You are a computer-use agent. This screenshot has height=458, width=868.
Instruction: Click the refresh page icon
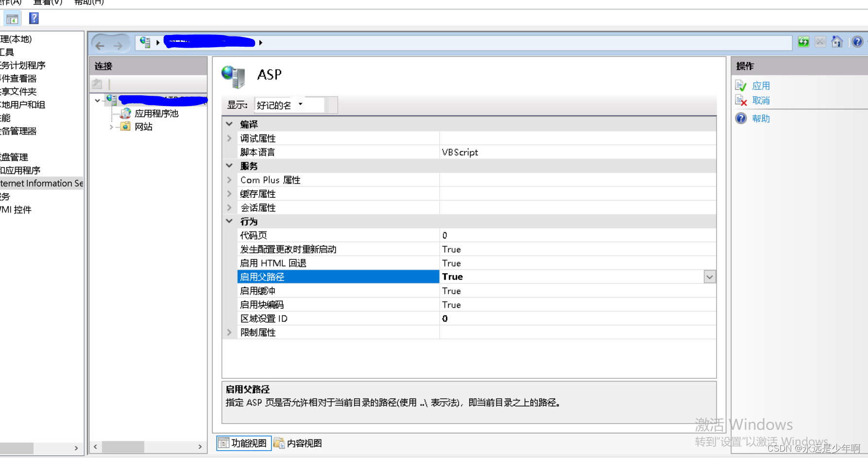803,42
